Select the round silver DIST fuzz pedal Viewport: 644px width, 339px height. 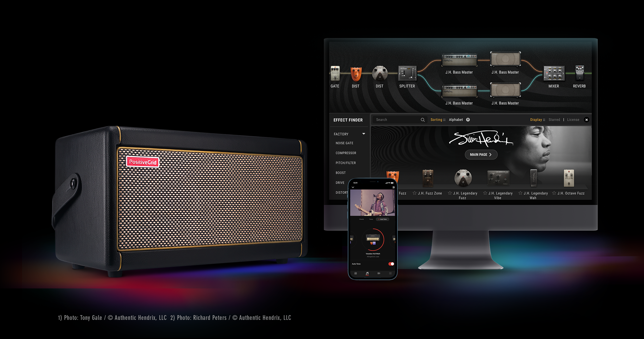pos(379,74)
